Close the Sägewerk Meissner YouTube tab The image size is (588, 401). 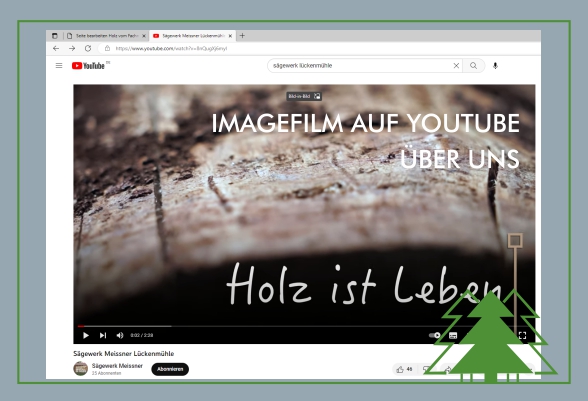tap(230, 36)
